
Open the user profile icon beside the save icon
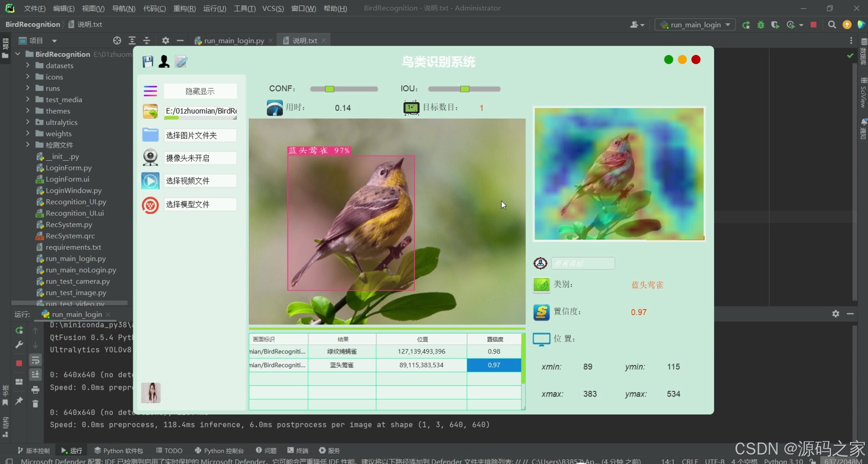pos(164,61)
